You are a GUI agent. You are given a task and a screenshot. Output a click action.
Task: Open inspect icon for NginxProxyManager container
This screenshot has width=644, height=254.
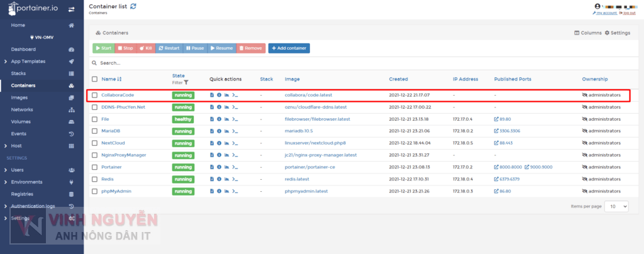[219, 155]
